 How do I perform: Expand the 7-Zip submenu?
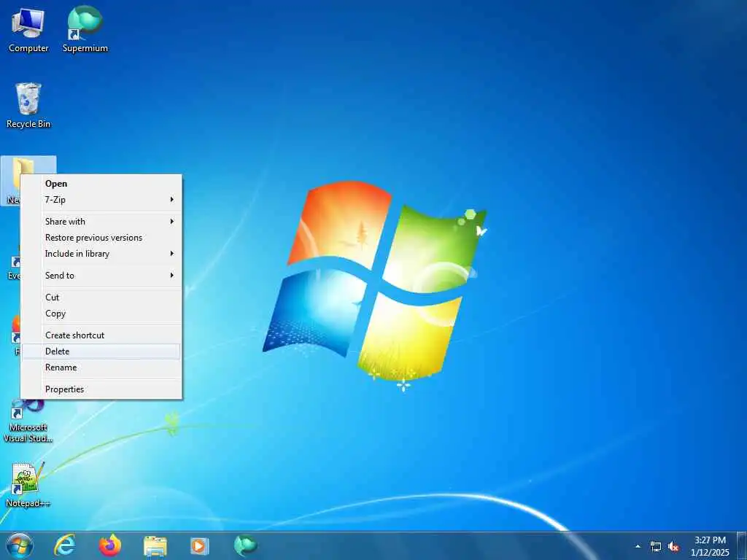101,200
